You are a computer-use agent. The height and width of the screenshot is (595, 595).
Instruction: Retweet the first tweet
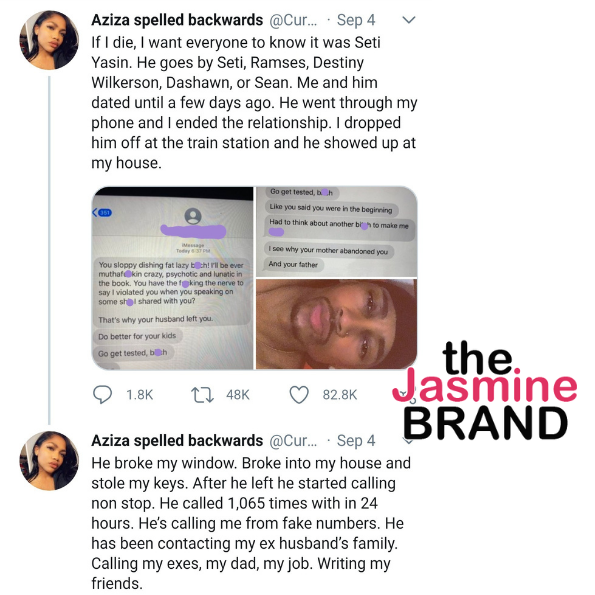click(202, 395)
